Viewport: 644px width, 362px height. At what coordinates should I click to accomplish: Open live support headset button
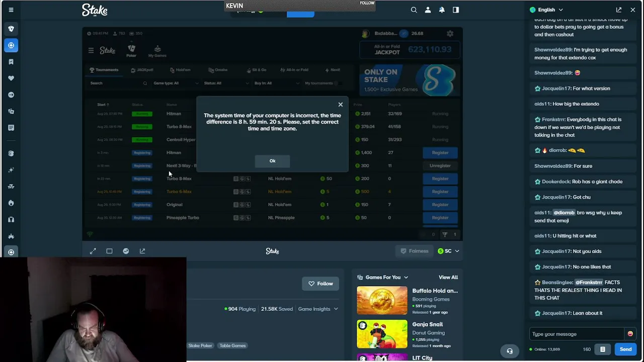510,351
